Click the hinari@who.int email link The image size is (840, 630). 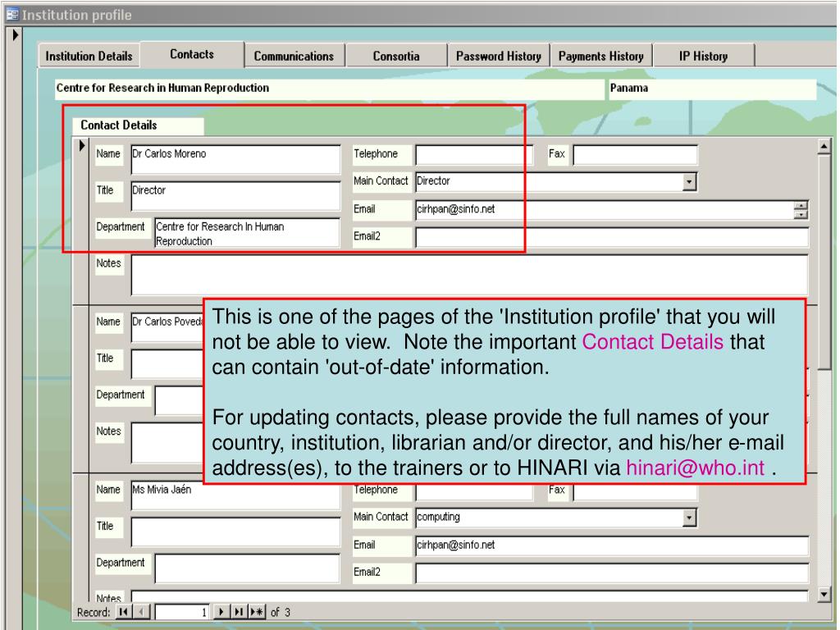pyautogui.click(x=695, y=468)
